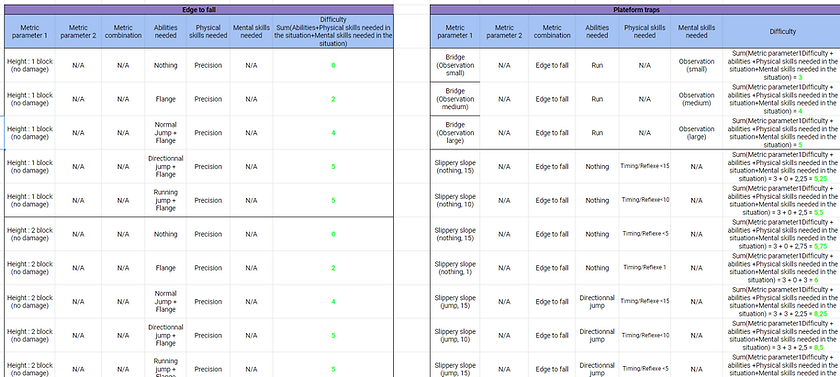Select "Nothing" ability cell in first Height : 1 block row
840x377 pixels.
[166, 65]
